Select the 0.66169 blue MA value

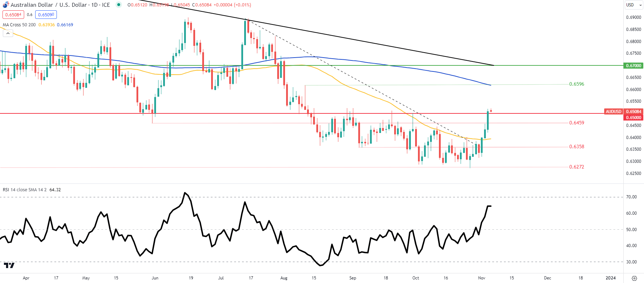(65, 25)
